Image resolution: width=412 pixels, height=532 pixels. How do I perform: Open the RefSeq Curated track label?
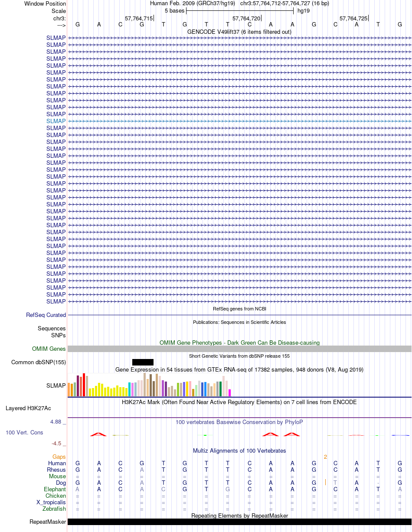point(46,315)
